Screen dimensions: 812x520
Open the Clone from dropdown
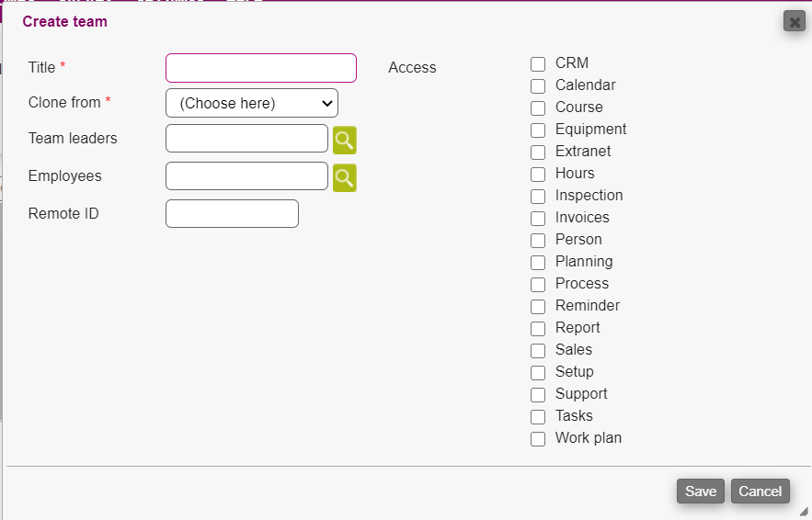click(x=252, y=103)
